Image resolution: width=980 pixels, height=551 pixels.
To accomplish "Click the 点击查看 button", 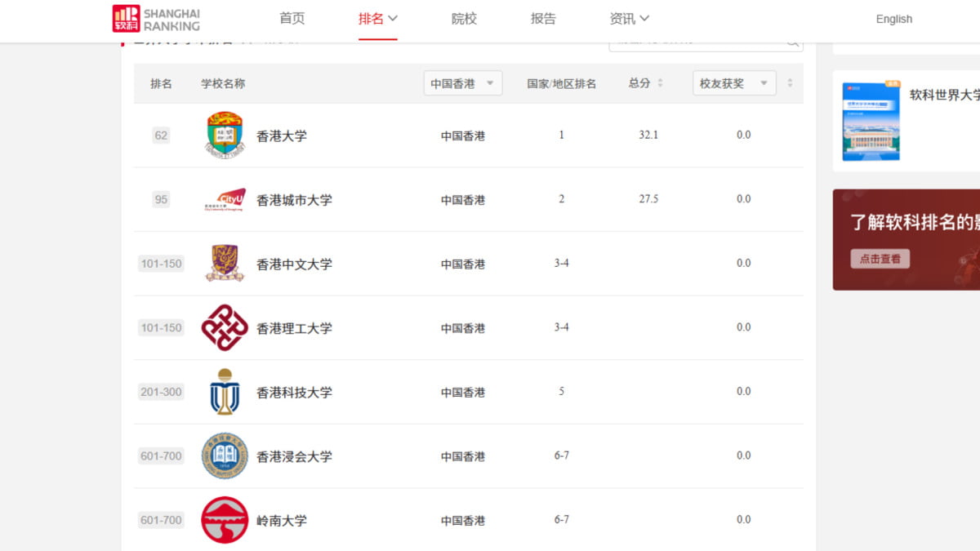I will click(880, 259).
